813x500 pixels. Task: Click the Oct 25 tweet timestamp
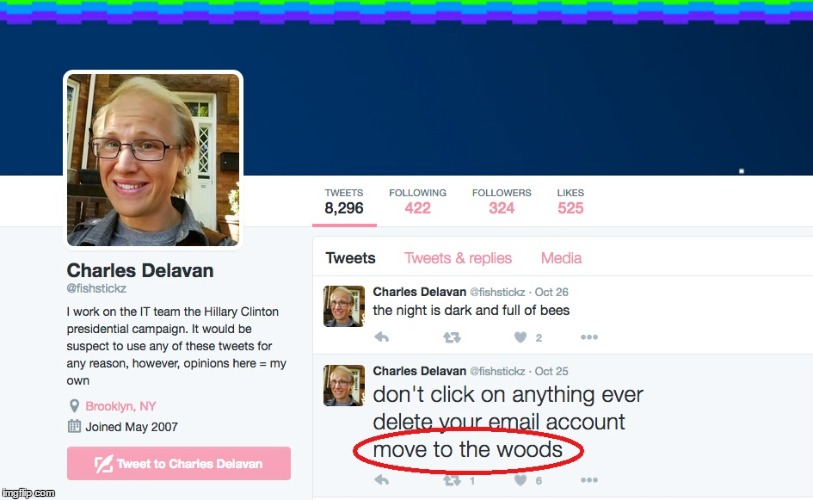point(551,371)
